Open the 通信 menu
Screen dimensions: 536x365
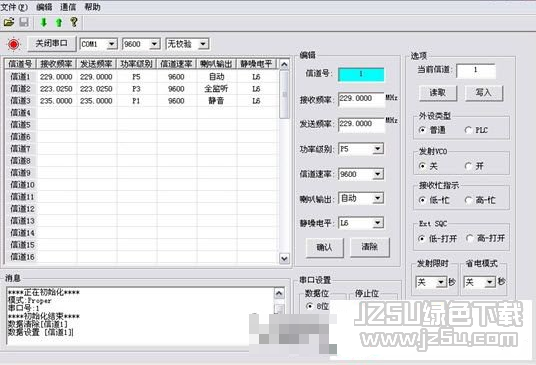[x=68, y=7]
